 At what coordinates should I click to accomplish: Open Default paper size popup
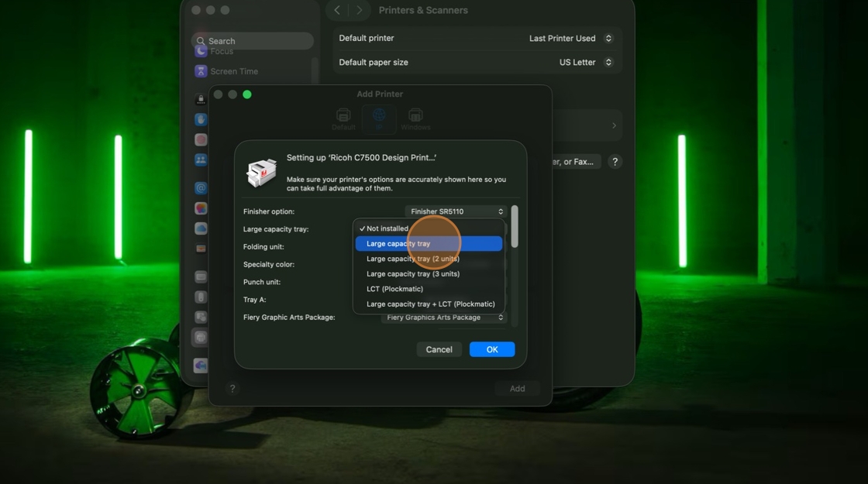point(585,62)
